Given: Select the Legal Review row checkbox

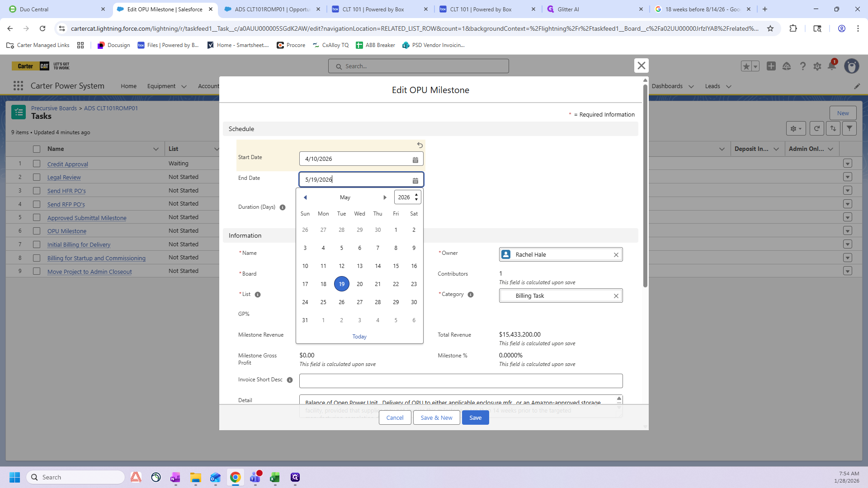Looking at the screenshot, I should point(37,177).
